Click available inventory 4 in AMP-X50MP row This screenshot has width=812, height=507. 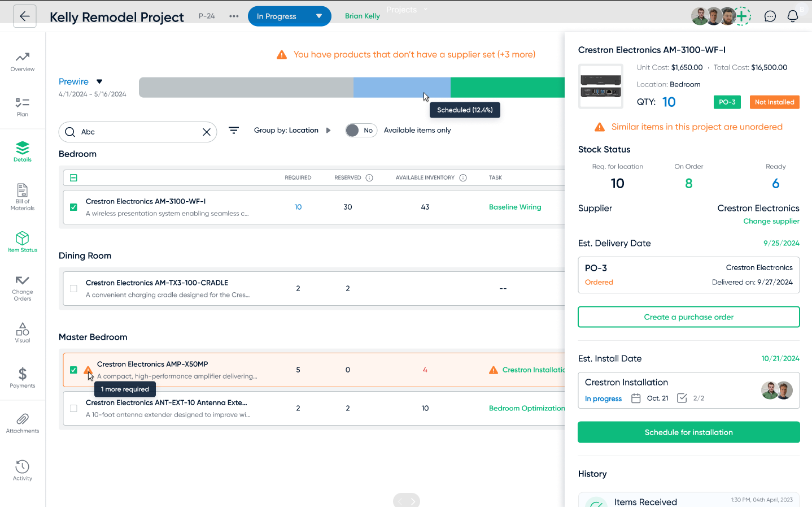click(425, 370)
